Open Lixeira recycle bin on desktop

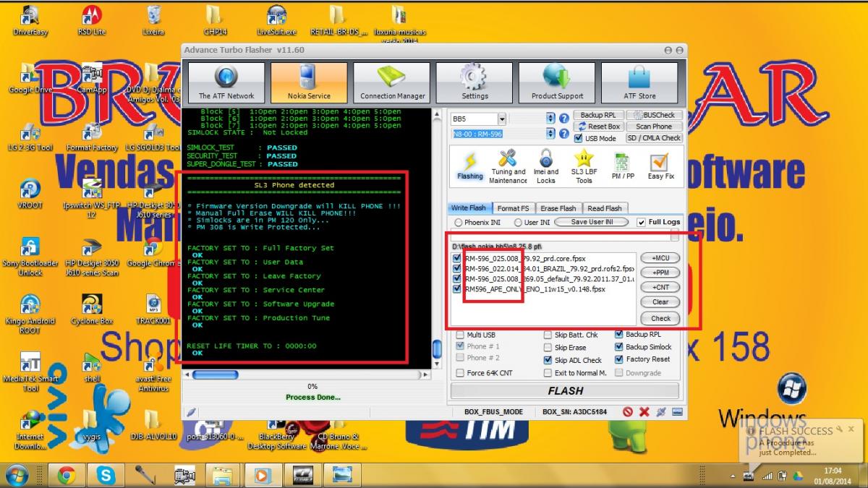[x=153, y=20]
